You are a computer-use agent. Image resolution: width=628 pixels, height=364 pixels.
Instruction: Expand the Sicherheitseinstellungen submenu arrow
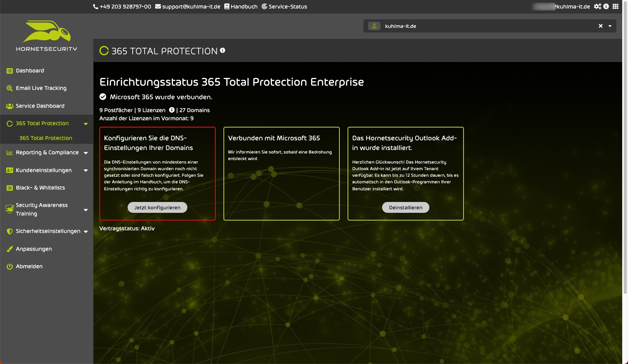tap(86, 232)
